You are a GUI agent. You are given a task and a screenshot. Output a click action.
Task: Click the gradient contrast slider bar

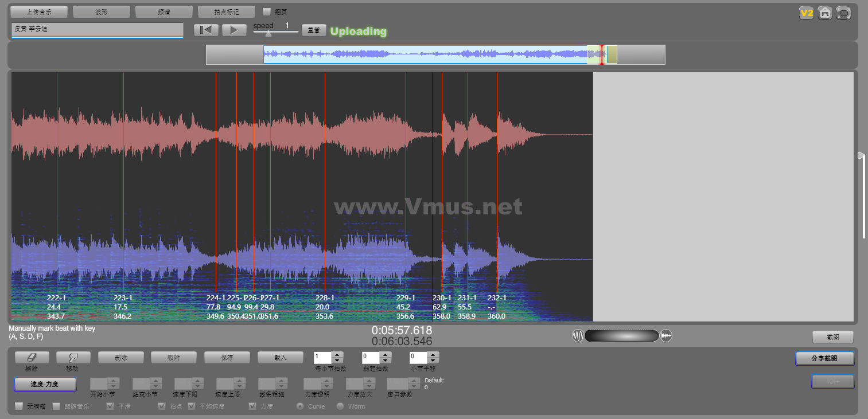(x=622, y=336)
